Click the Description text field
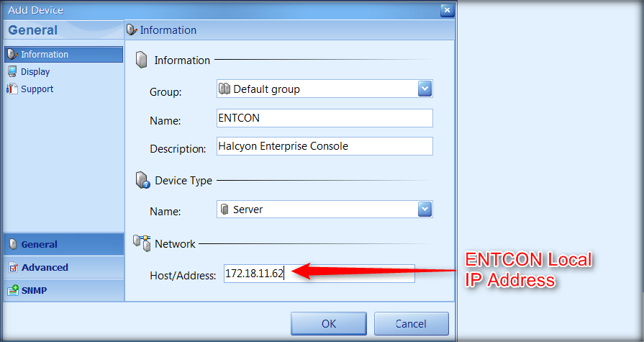This screenshot has height=342, width=644. click(x=324, y=146)
